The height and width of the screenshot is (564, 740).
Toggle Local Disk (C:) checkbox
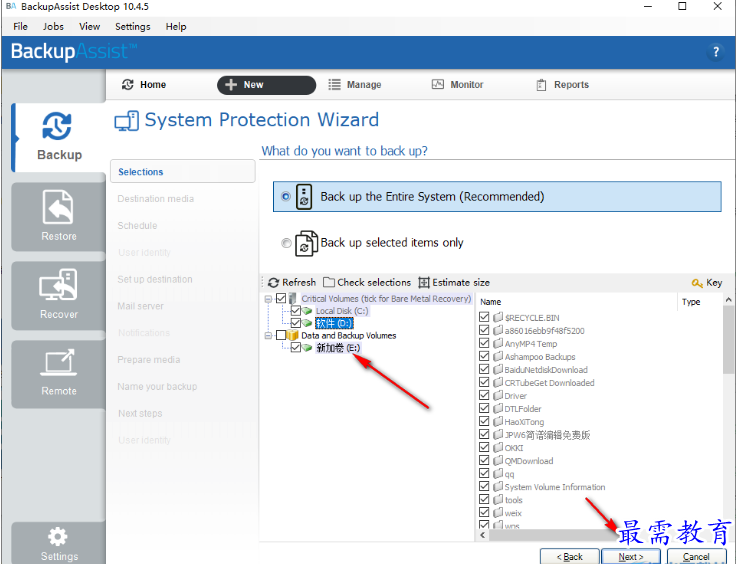(x=296, y=311)
